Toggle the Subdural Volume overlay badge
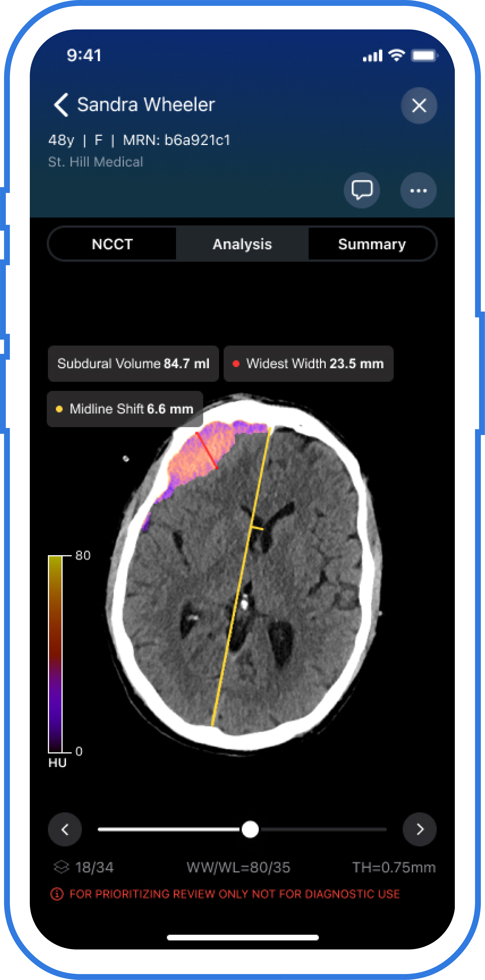This screenshot has width=485, height=980. (133, 363)
